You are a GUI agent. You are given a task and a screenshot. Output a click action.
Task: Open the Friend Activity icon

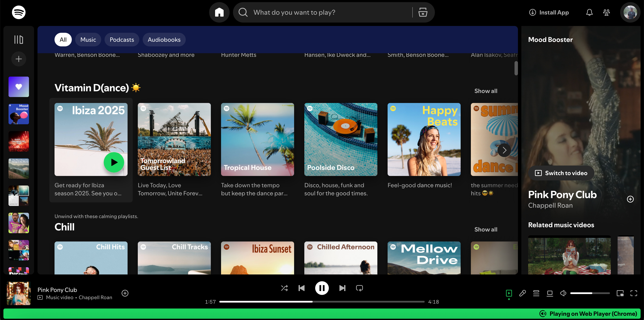[606, 12]
